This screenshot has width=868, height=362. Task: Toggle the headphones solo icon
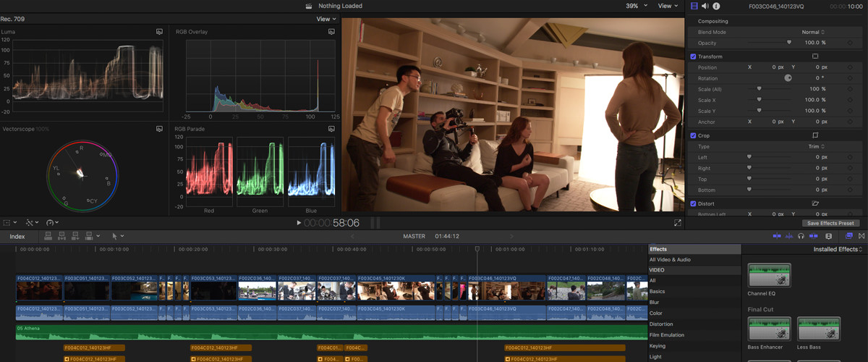point(801,236)
